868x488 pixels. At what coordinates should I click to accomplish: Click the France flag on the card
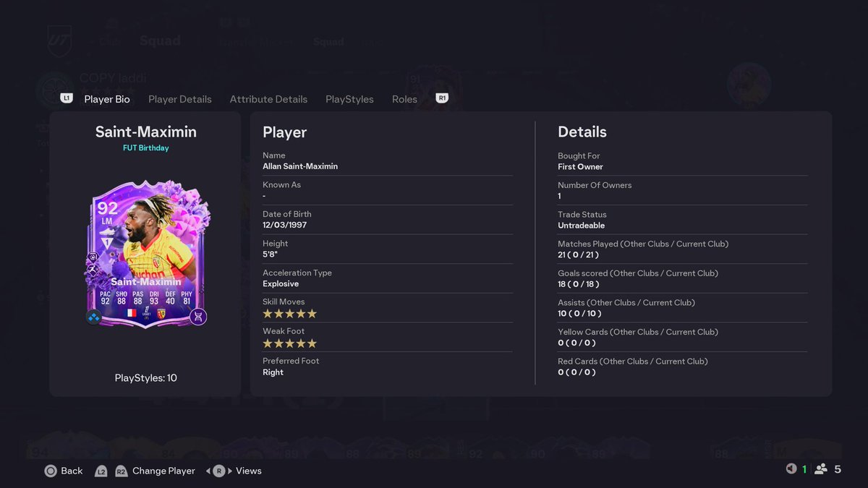point(131,313)
